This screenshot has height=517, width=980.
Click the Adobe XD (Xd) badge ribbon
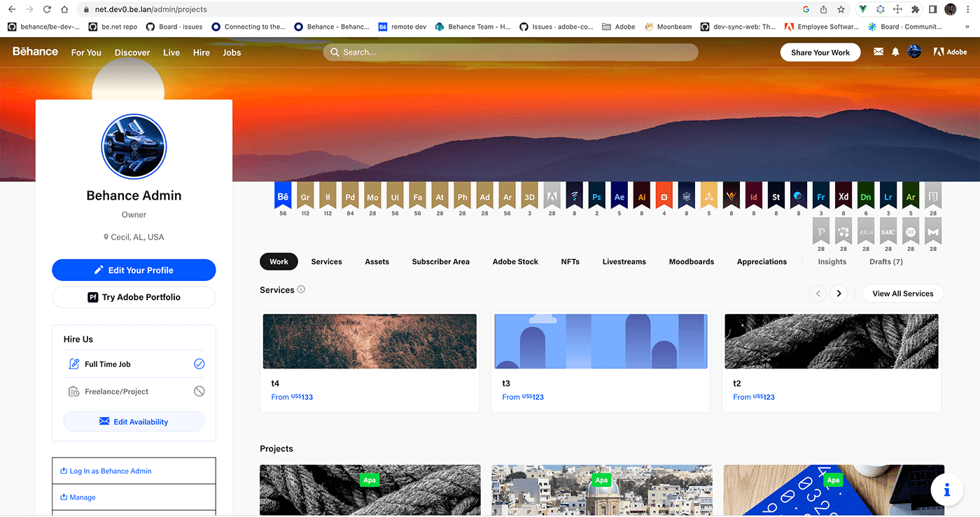point(843,196)
